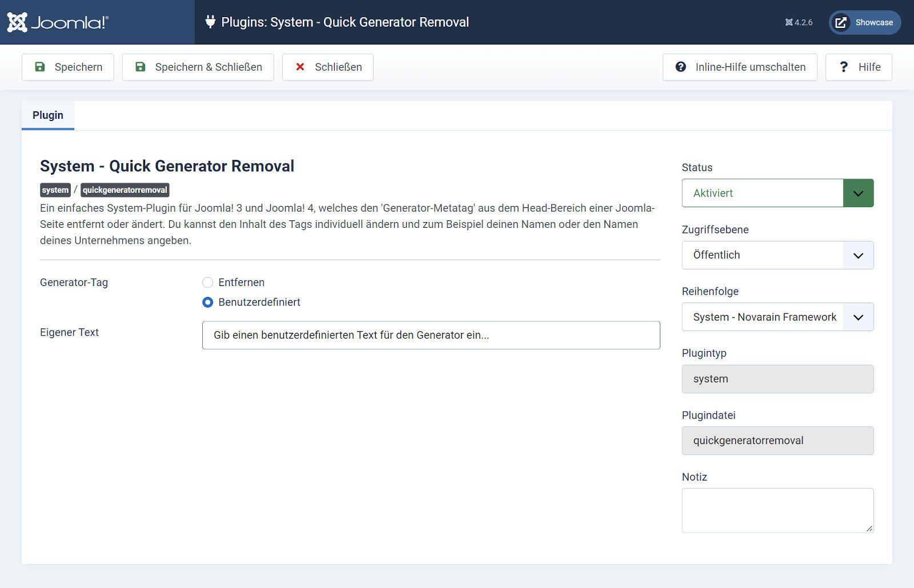The height and width of the screenshot is (588, 914).
Task: Click the Showcase external link icon
Action: pos(840,23)
